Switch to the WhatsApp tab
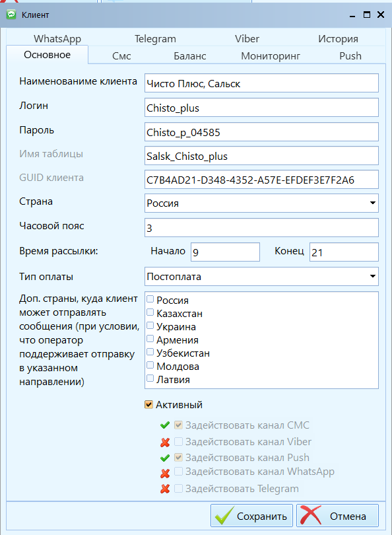The image size is (392, 535). [x=57, y=39]
